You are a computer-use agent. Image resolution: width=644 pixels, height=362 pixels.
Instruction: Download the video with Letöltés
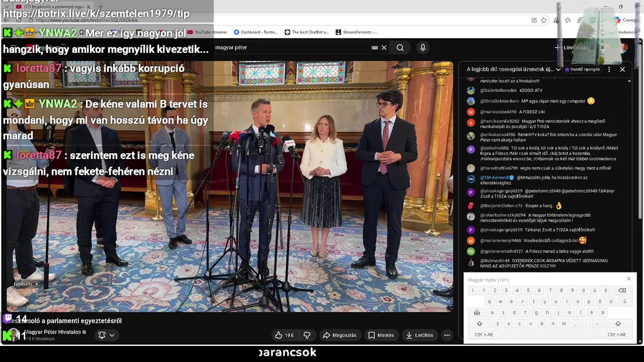420,335
